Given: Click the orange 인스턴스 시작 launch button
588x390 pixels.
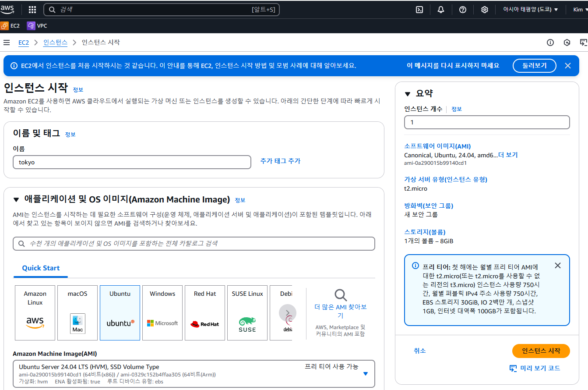Looking at the screenshot, I should [541, 351].
